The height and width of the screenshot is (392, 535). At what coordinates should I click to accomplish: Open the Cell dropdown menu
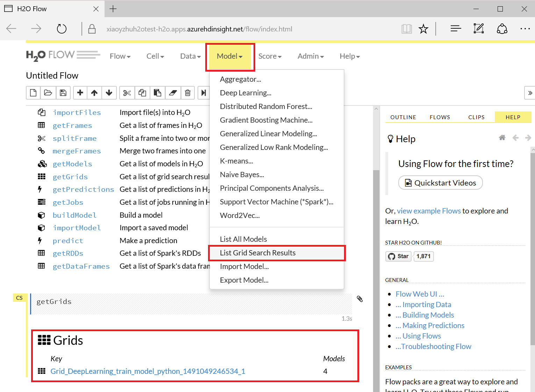coord(155,56)
